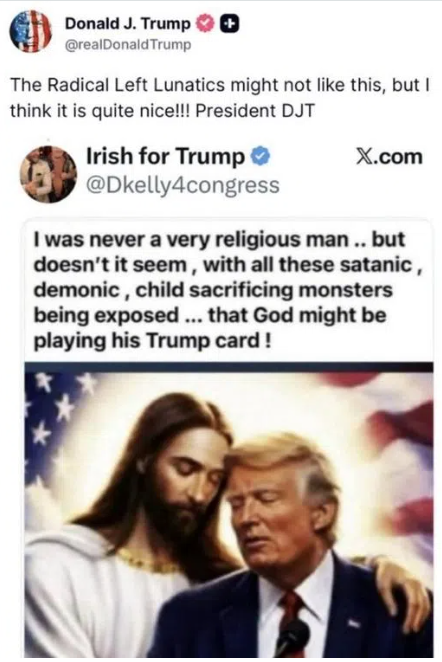Screen dimensions: 442x662
Task: Open the embedded painting image
Action: click(229, 512)
